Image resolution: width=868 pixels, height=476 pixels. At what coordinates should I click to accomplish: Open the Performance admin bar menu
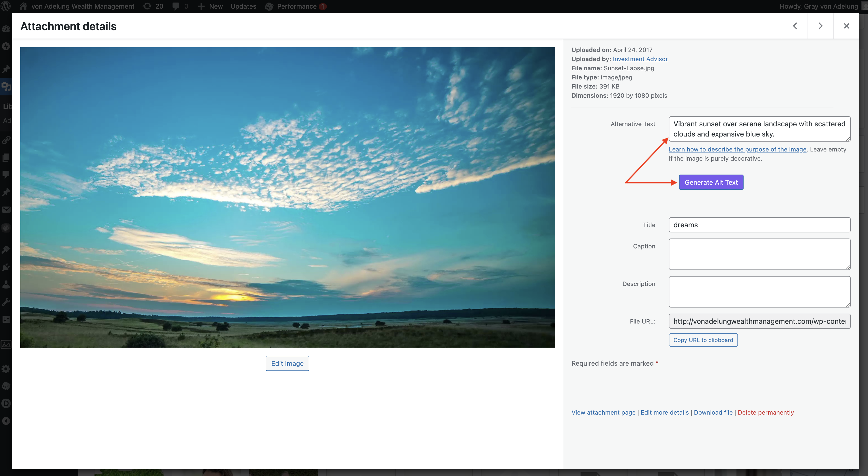click(x=296, y=6)
